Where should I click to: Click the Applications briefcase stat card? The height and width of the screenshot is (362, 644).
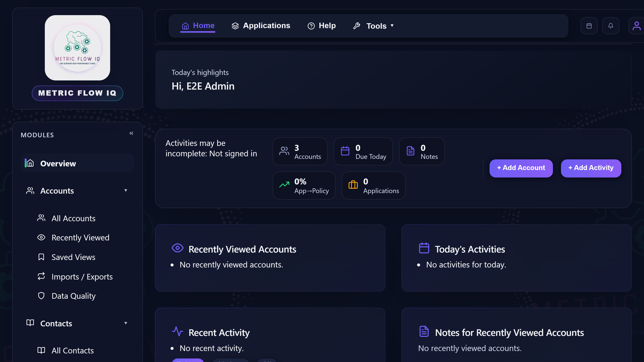(x=373, y=186)
